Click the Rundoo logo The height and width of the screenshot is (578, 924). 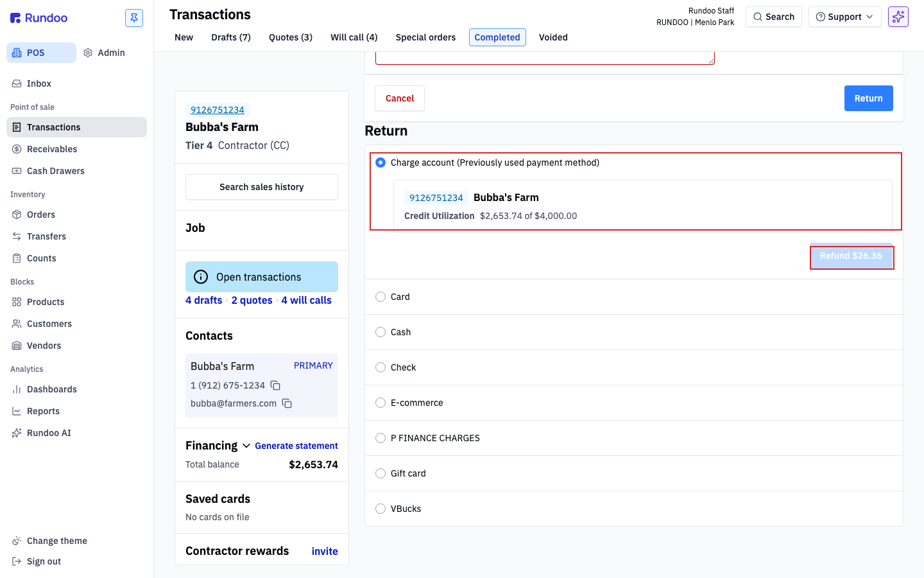pyautogui.click(x=39, y=18)
